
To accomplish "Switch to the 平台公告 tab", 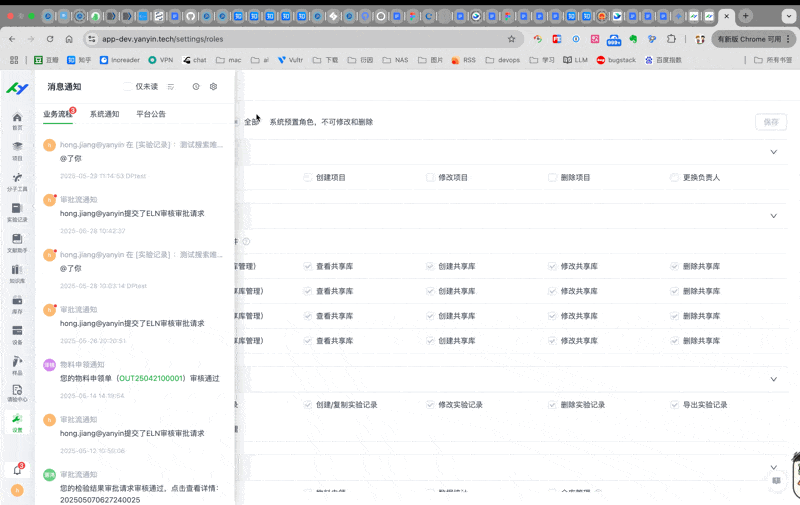I will 151,114.
